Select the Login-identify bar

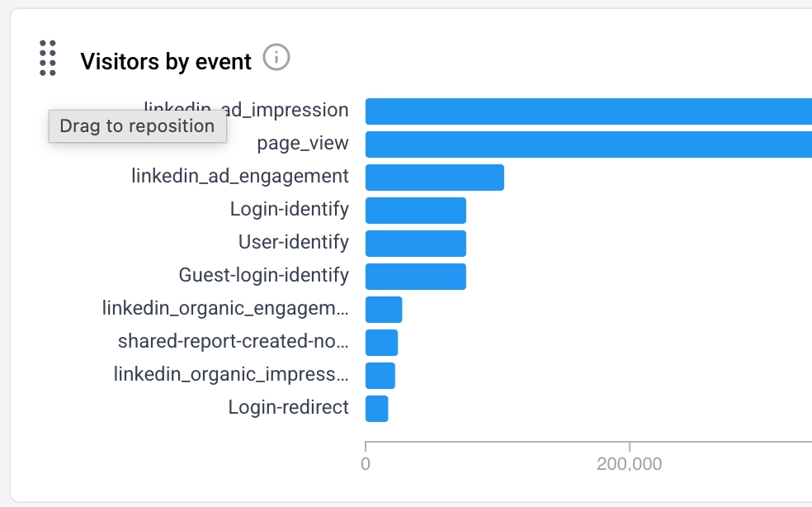(415, 211)
